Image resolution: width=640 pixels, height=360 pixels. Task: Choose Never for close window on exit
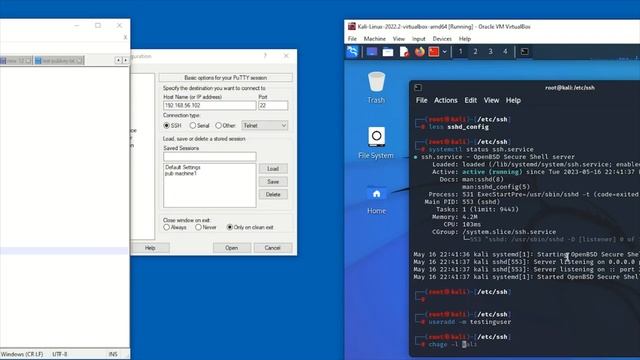tap(198, 227)
